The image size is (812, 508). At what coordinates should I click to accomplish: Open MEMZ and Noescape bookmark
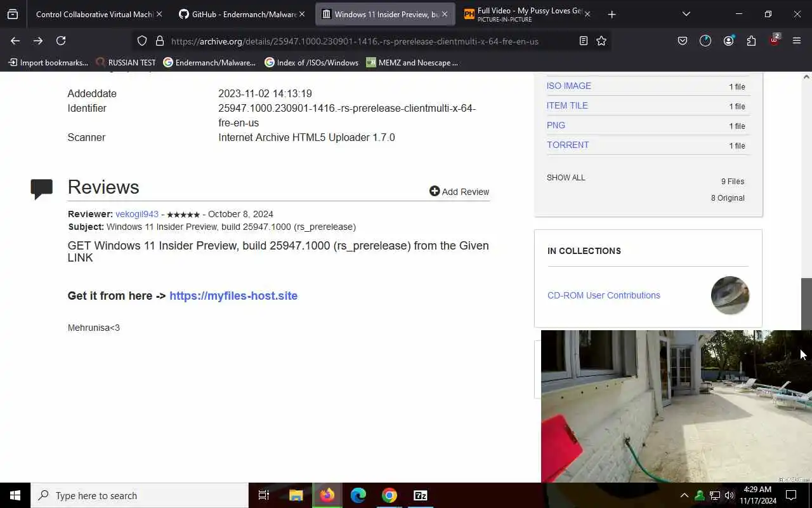[x=412, y=62]
